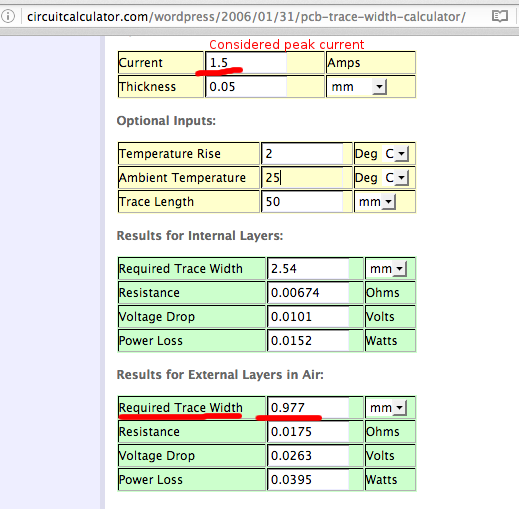The image size is (519, 509).
Task: Click the Current label cell
Action: 161,62
